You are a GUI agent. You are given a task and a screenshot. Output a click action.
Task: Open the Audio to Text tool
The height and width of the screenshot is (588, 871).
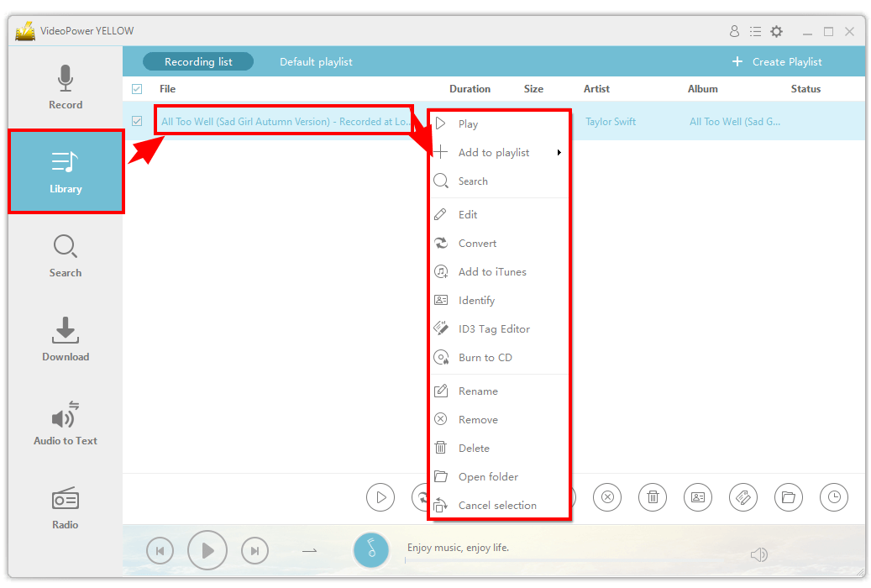pyautogui.click(x=66, y=423)
